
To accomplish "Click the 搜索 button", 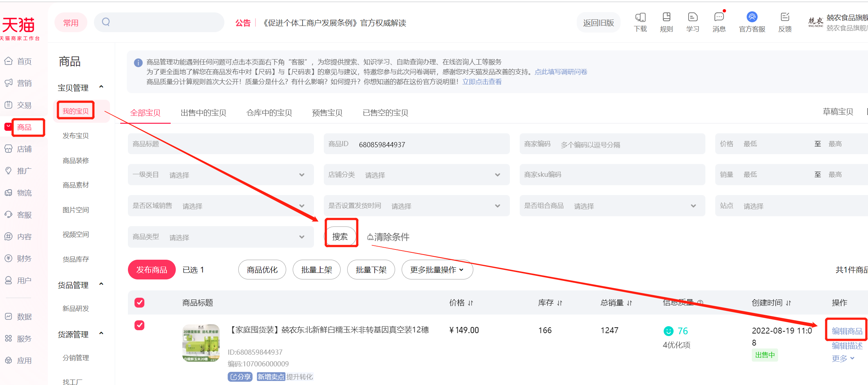I will pyautogui.click(x=340, y=236).
